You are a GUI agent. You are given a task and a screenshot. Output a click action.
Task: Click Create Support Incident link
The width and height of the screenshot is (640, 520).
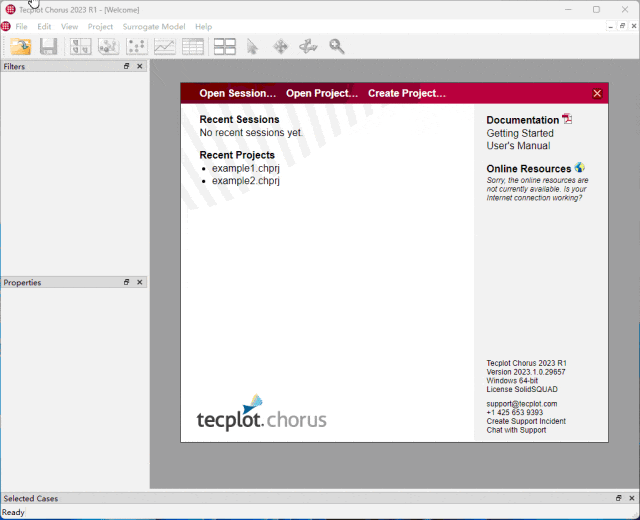pos(526,421)
